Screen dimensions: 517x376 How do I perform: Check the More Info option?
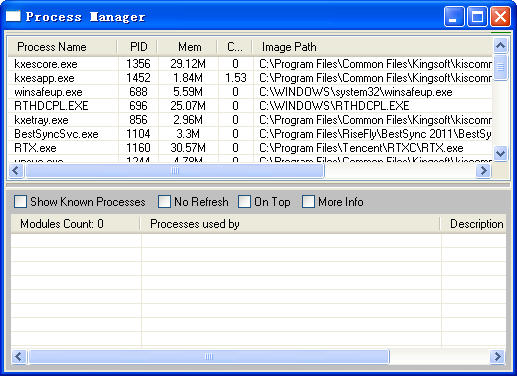[308, 202]
